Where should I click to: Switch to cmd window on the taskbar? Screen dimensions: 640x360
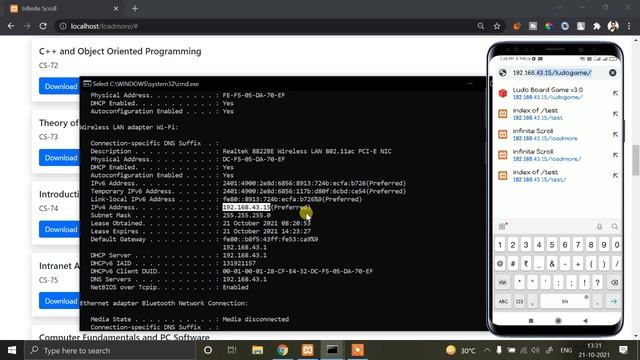[x=332, y=350]
